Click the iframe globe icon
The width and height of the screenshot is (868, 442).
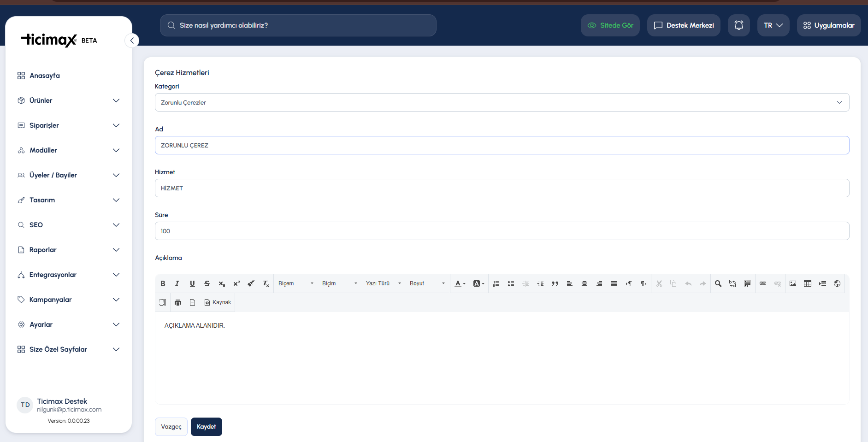point(837,283)
